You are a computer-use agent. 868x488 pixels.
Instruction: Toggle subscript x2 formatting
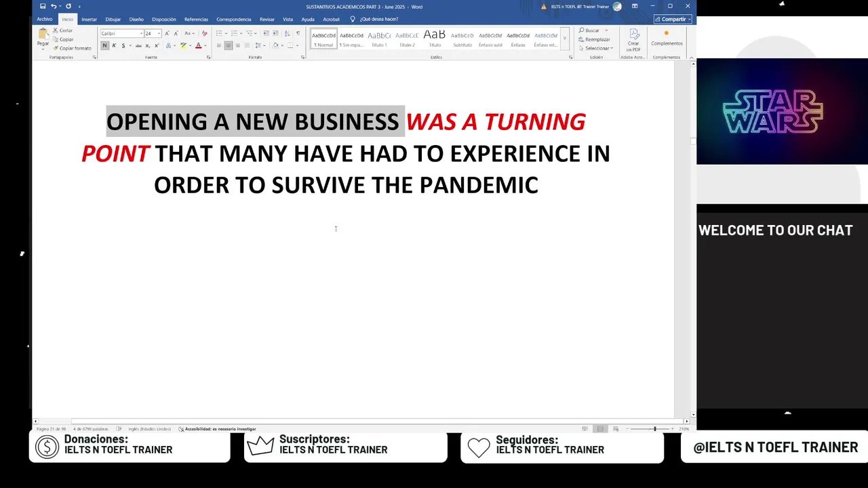coord(148,45)
